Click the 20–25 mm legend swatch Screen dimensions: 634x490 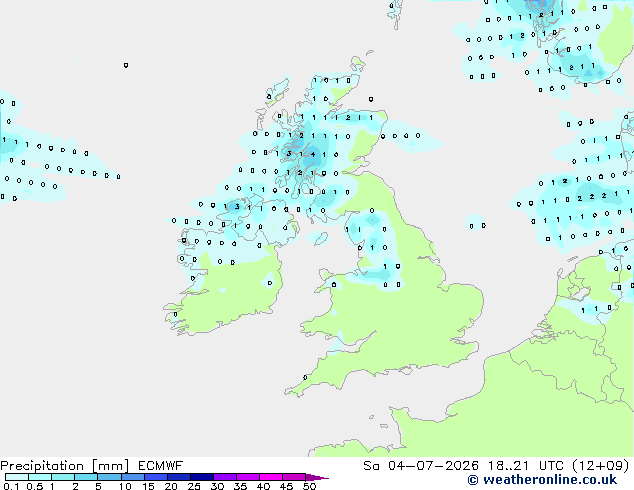tap(178, 477)
